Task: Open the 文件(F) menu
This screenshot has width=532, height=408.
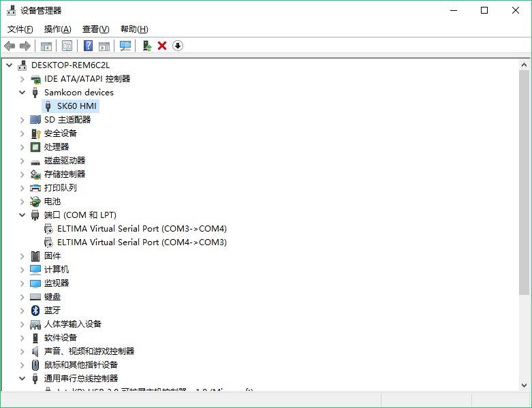Action: (x=20, y=29)
